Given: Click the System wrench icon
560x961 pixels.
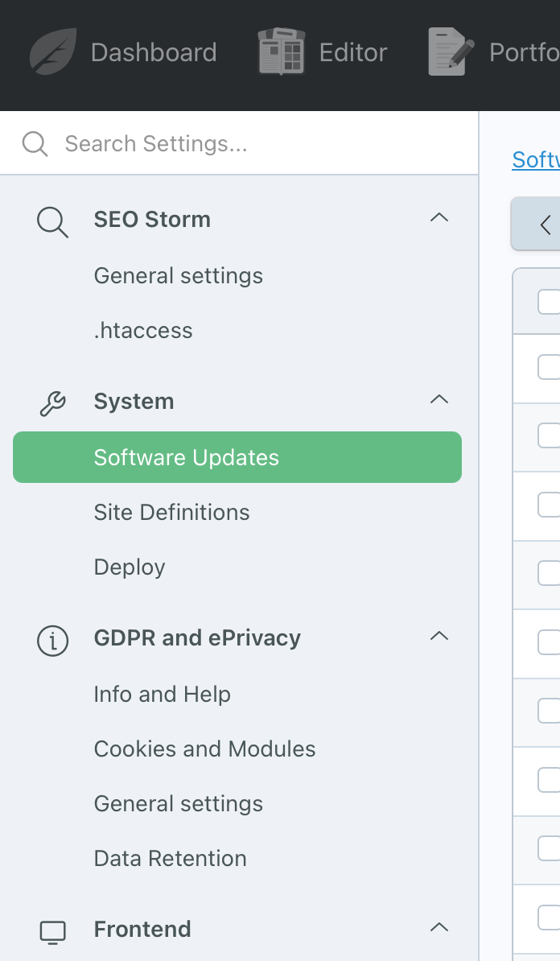Looking at the screenshot, I should point(52,402).
